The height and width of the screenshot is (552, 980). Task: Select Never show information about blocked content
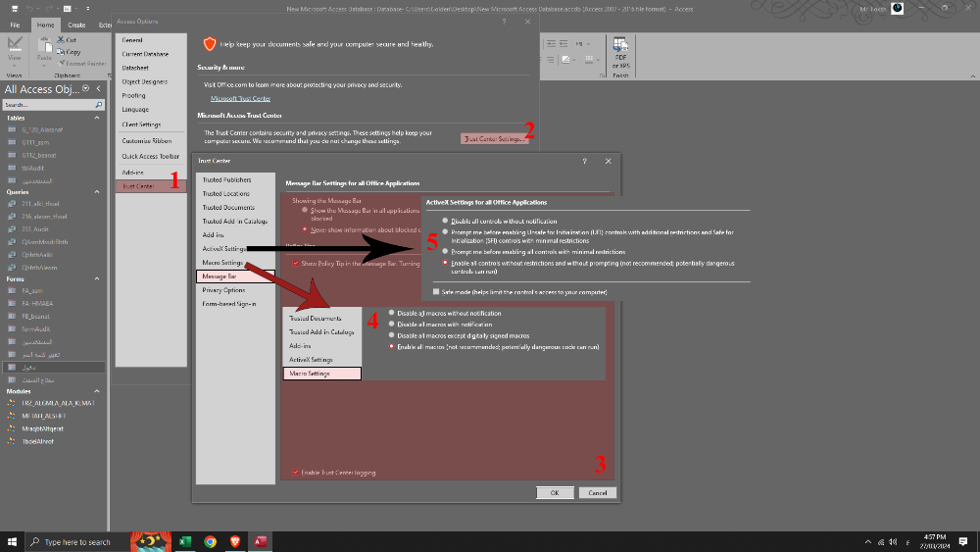tap(305, 229)
